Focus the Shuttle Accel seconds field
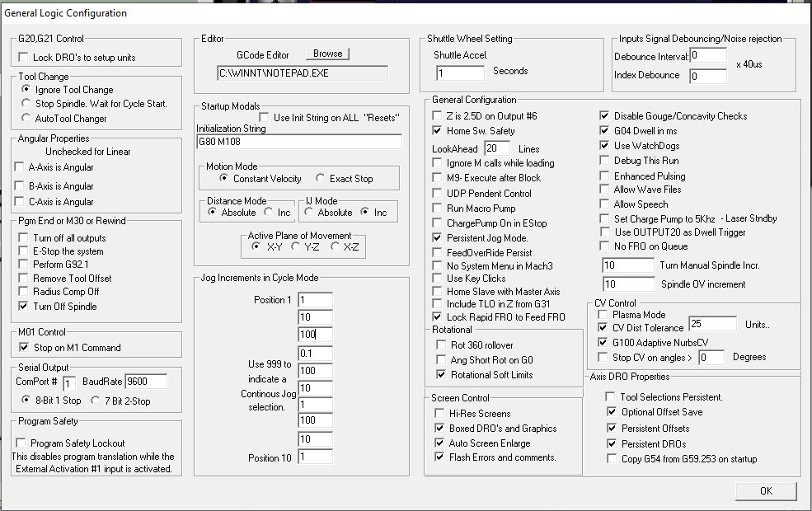This screenshot has height=511, width=812. click(460, 73)
